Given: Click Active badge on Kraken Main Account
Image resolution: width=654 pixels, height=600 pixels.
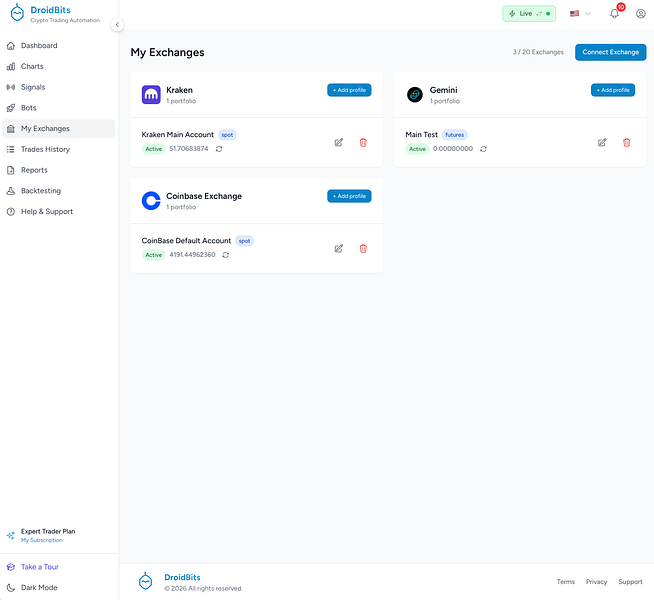Looking at the screenshot, I should click(x=153, y=149).
